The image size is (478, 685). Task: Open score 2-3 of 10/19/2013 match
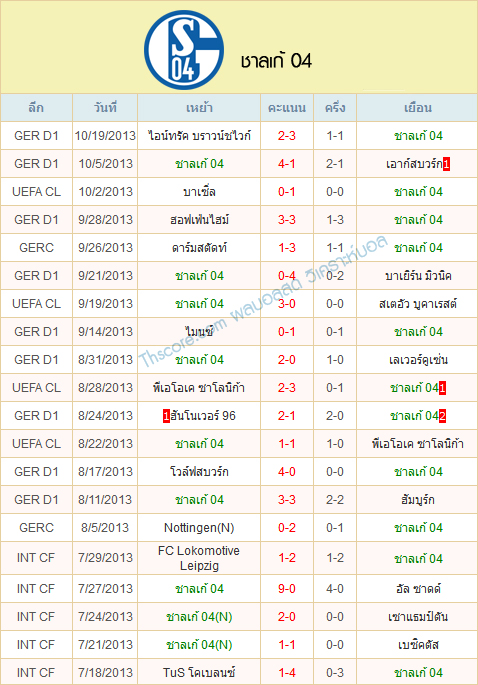click(x=287, y=136)
